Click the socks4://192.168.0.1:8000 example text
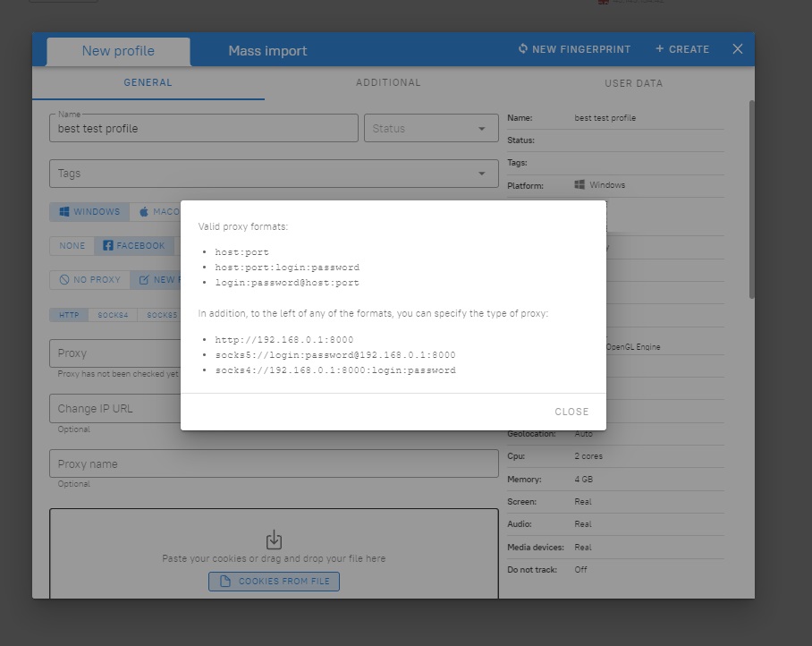The height and width of the screenshot is (646, 812). tap(335, 370)
